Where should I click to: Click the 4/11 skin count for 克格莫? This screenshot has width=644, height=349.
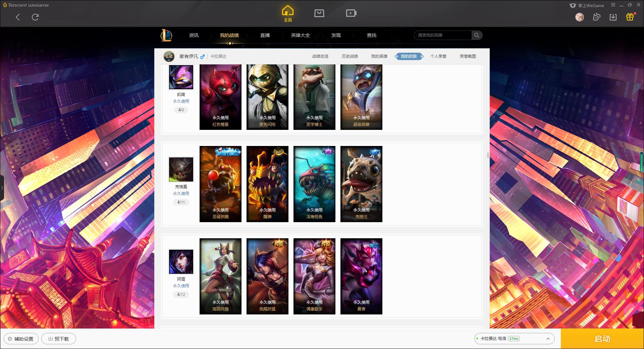(x=181, y=202)
